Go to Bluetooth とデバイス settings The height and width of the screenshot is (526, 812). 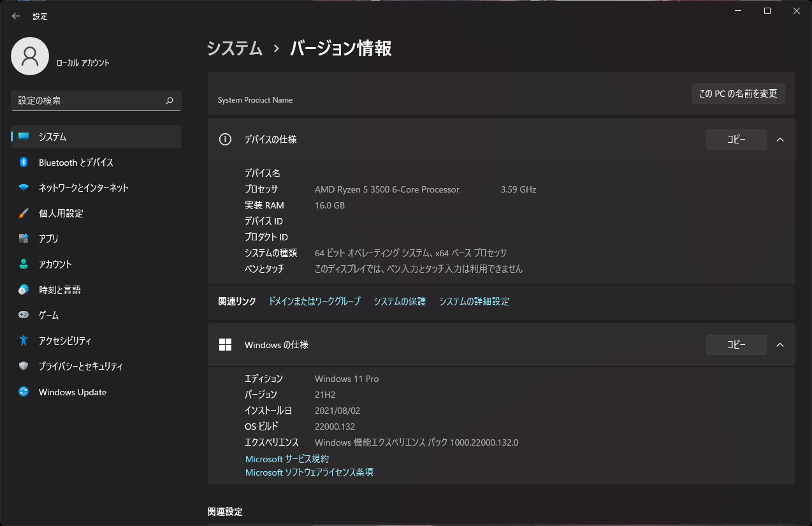pos(96,162)
